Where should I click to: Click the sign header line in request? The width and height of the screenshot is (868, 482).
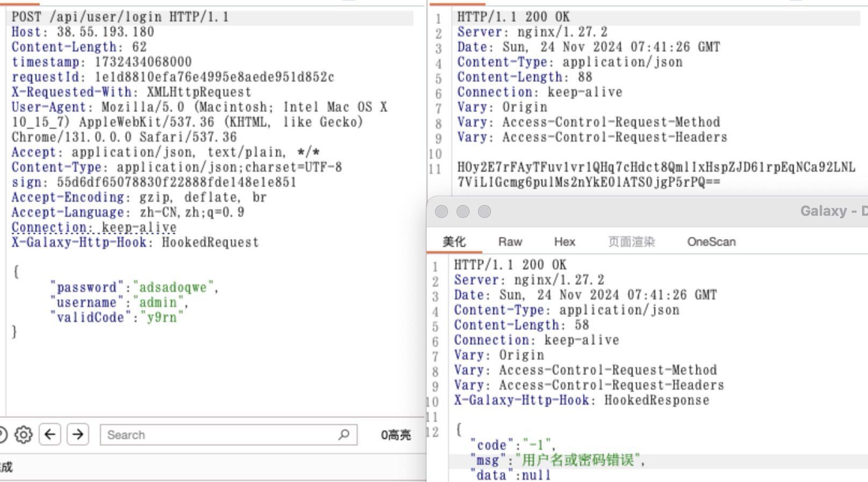tap(154, 182)
